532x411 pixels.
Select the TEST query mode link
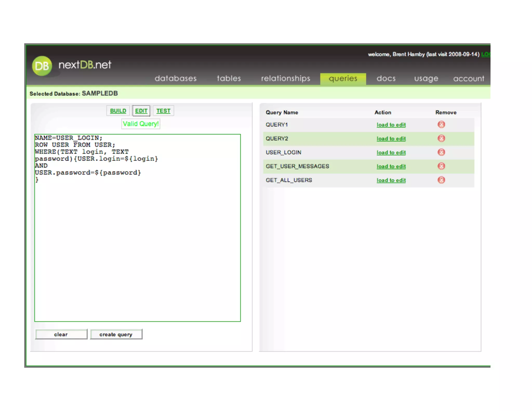point(163,111)
